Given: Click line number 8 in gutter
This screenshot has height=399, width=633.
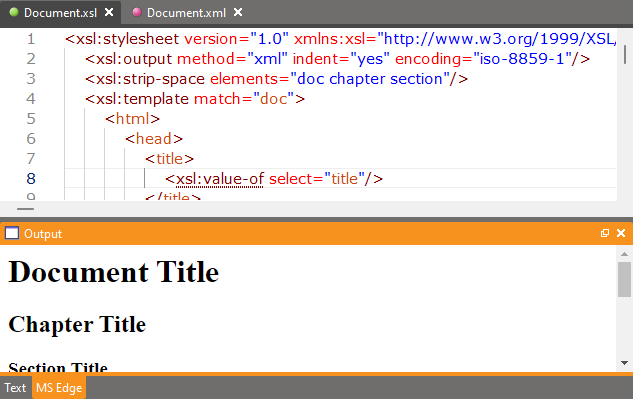Looking at the screenshot, I should click(31, 178).
